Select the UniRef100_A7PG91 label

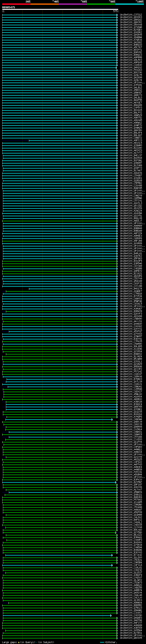click(x=131, y=85)
